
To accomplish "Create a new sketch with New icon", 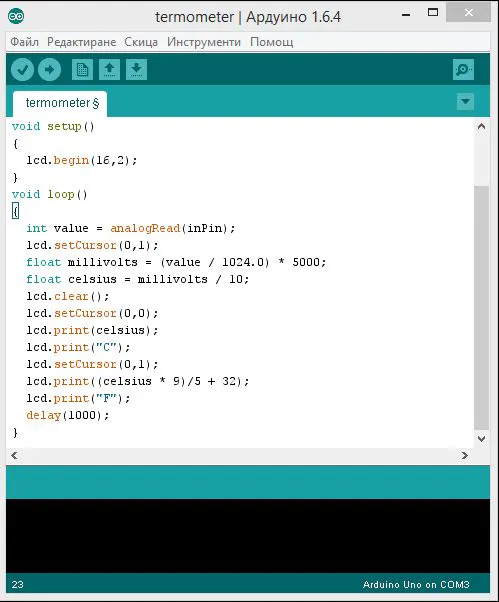I will [x=82, y=70].
